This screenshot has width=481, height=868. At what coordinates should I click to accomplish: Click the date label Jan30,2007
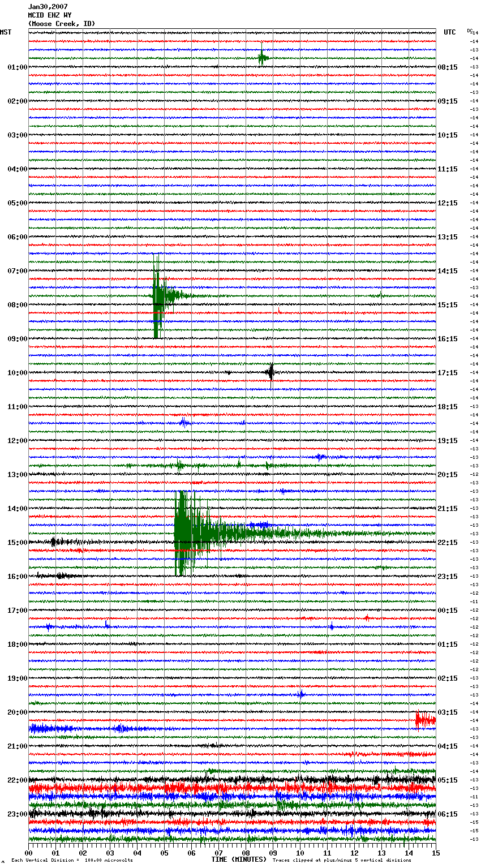tap(48, 7)
